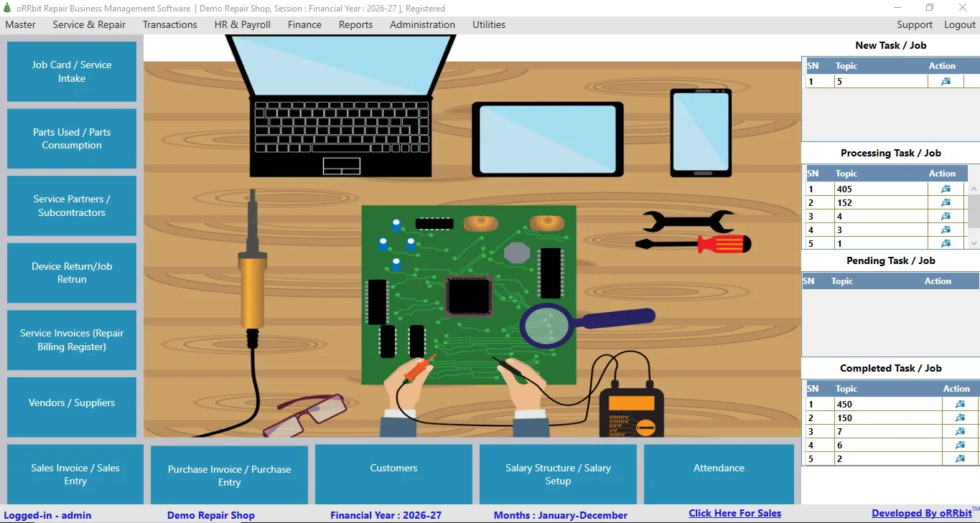This screenshot has height=523, width=980.
Task: Open the Reports menu
Action: [356, 24]
